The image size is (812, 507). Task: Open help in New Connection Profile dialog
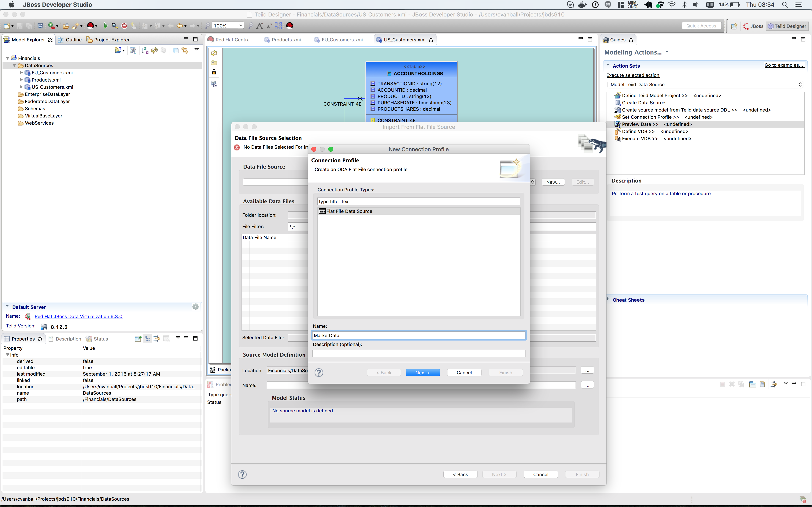pyautogui.click(x=319, y=372)
